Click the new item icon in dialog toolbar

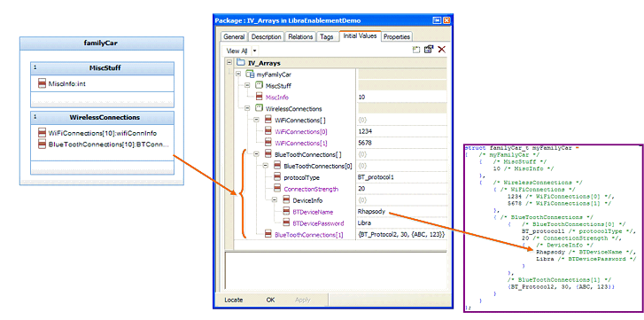tap(416, 50)
